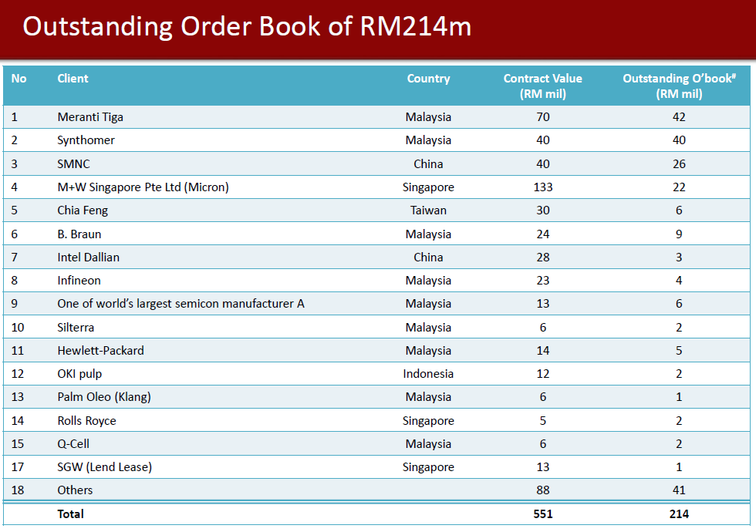Select the 'Synthomer' client cell
The image size is (756, 532).
pyautogui.click(x=86, y=140)
